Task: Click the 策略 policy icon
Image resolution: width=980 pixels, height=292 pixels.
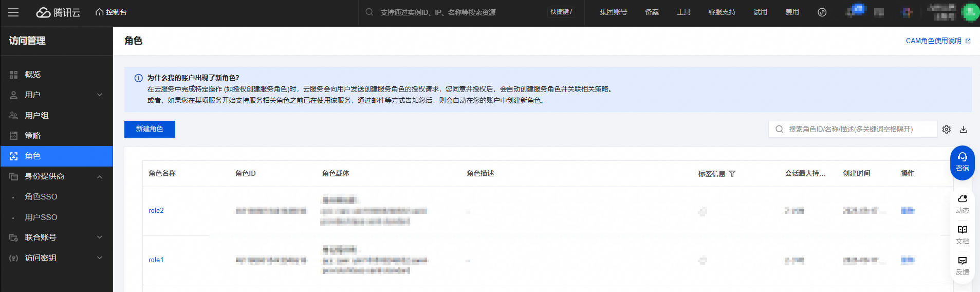Action: click(14, 136)
